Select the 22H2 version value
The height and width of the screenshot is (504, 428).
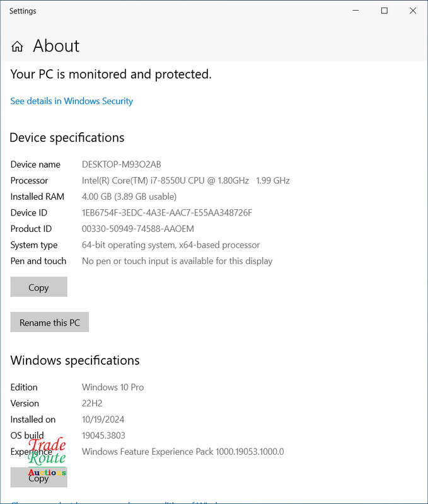coord(92,403)
